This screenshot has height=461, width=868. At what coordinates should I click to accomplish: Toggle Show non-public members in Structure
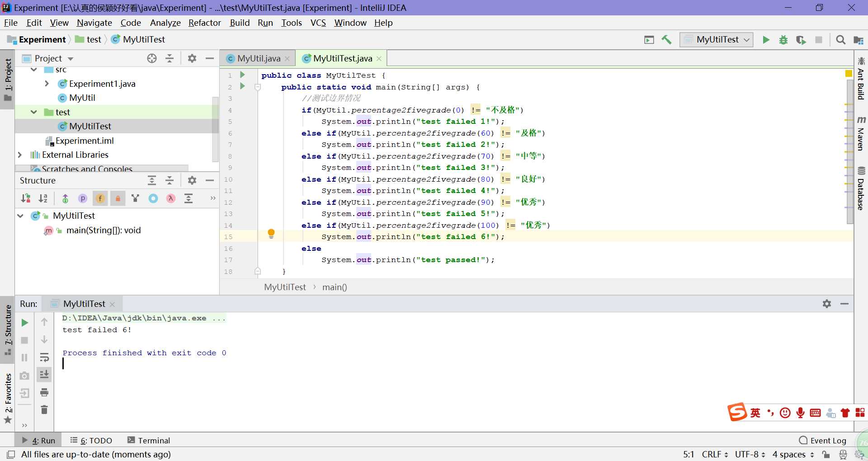pos(118,198)
